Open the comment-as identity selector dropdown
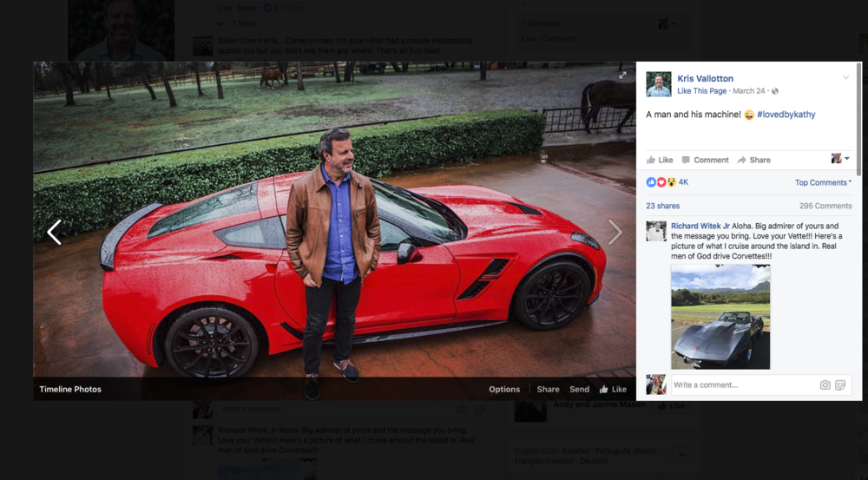The width and height of the screenshot is (868, 480). point(839,159)
